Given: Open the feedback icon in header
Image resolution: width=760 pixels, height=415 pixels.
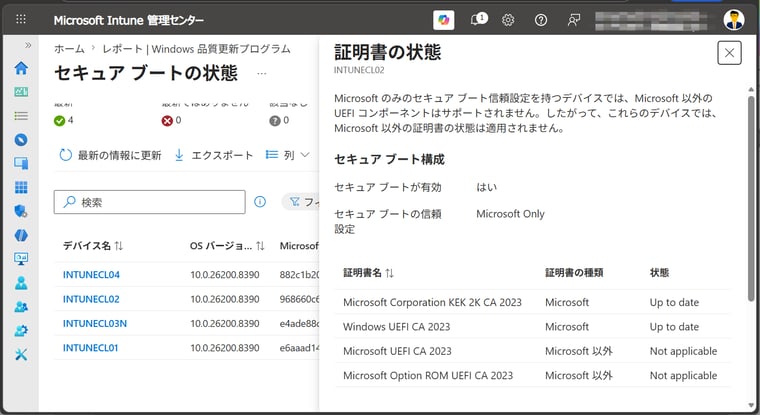Looking at the screenshot, I should point(574,20).
